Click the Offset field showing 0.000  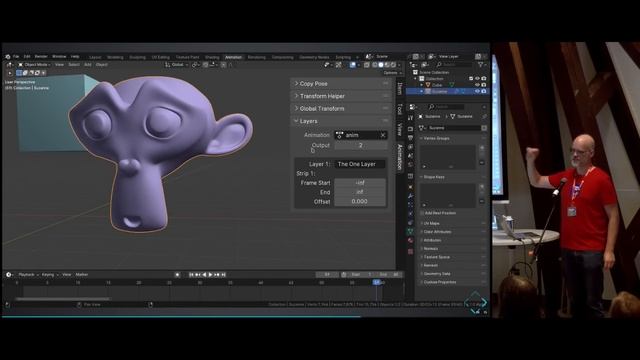click(360, 202)
